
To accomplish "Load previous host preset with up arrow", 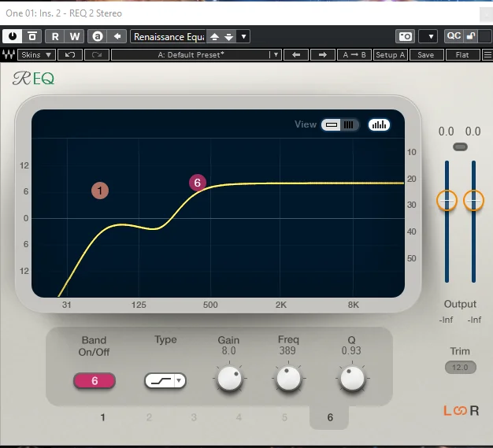I will 214,37.
